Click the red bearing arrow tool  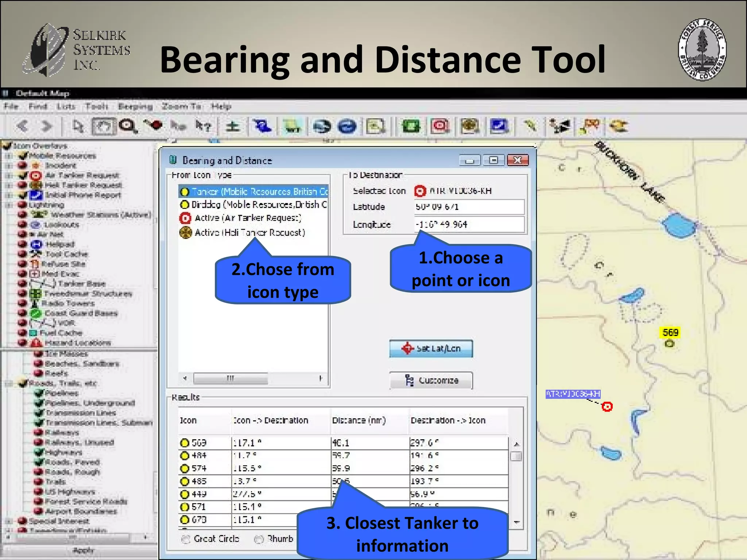pos(154,125)
